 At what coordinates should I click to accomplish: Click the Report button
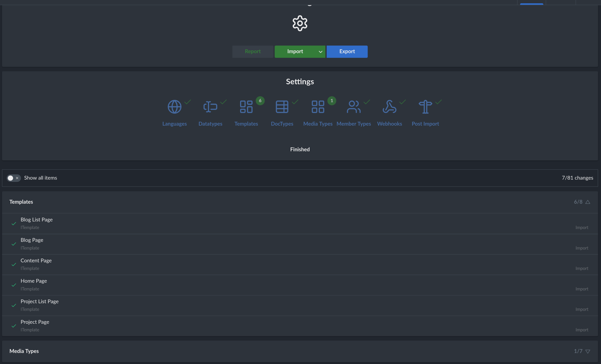coord(253,52)
